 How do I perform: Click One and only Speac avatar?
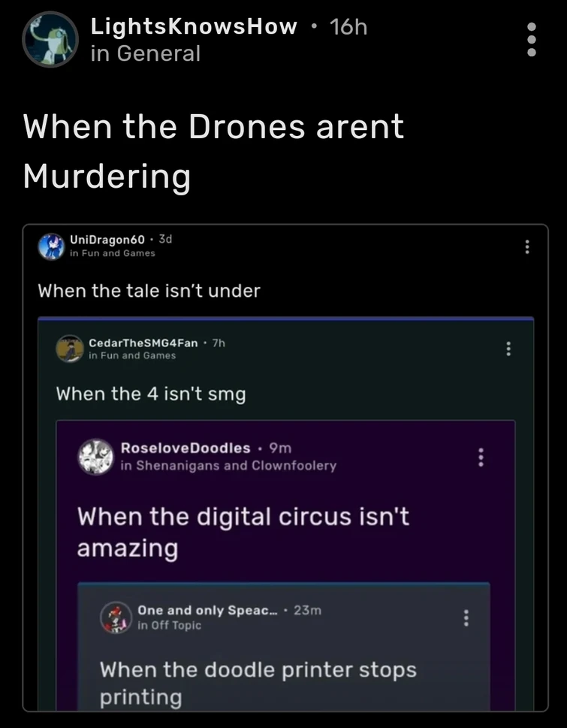point(116,617)
